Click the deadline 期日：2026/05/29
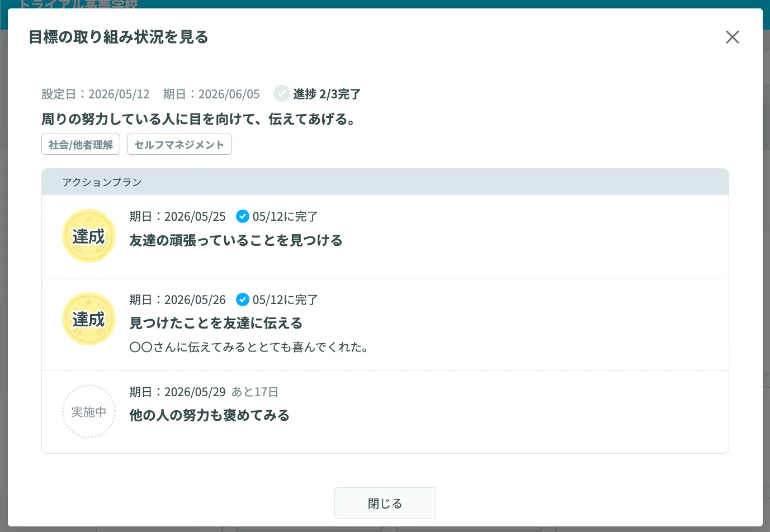The height and width of the screenshot is (532, 770). [177, 392]
